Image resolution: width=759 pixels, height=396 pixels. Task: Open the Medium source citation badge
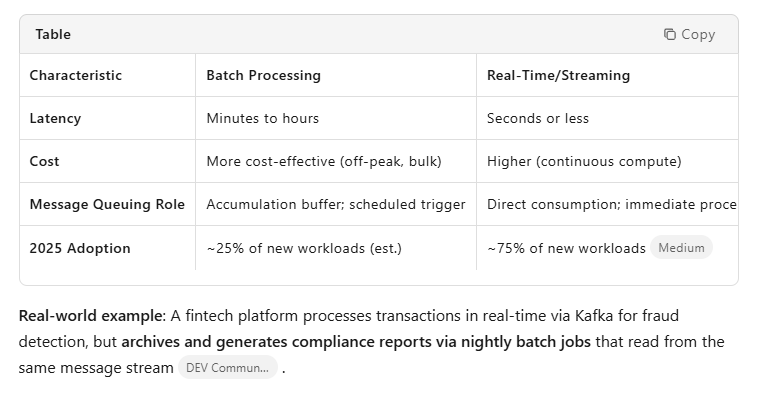pos(681,248)
